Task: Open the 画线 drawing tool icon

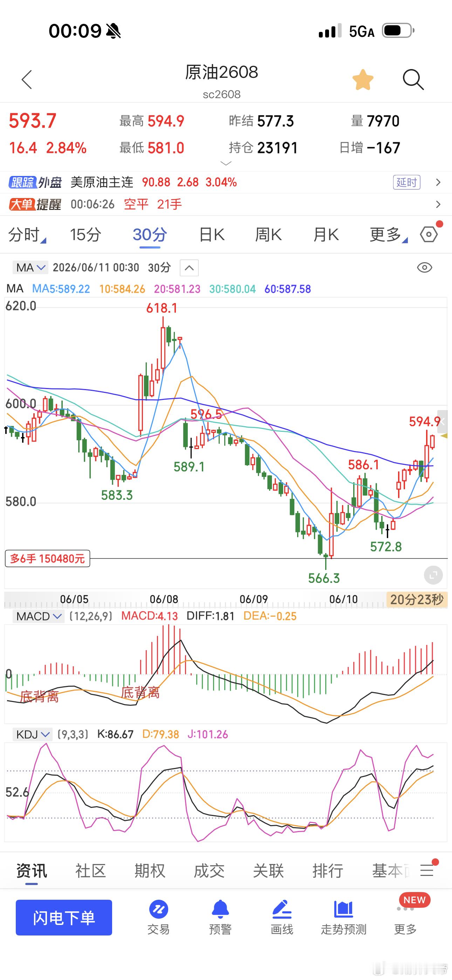Action: tap(282, 917)
